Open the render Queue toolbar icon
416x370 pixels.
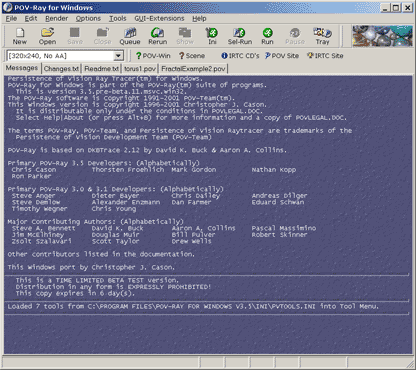(x=130, y=36)
